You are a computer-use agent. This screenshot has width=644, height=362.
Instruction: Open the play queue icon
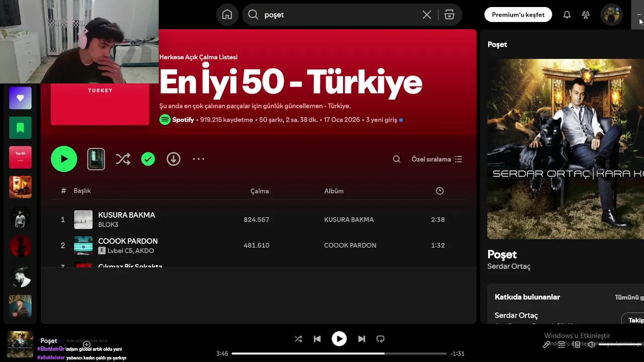pos(561,344)
